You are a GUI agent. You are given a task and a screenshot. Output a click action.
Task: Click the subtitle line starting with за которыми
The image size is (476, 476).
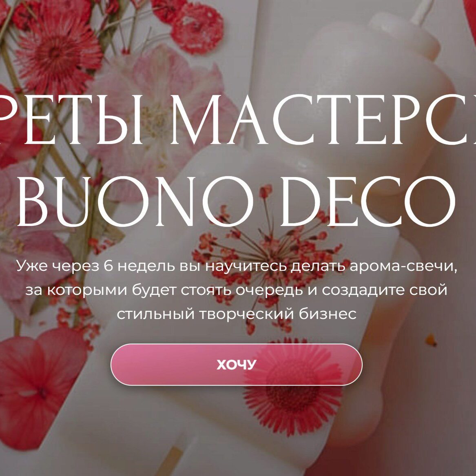click(236, 290)
